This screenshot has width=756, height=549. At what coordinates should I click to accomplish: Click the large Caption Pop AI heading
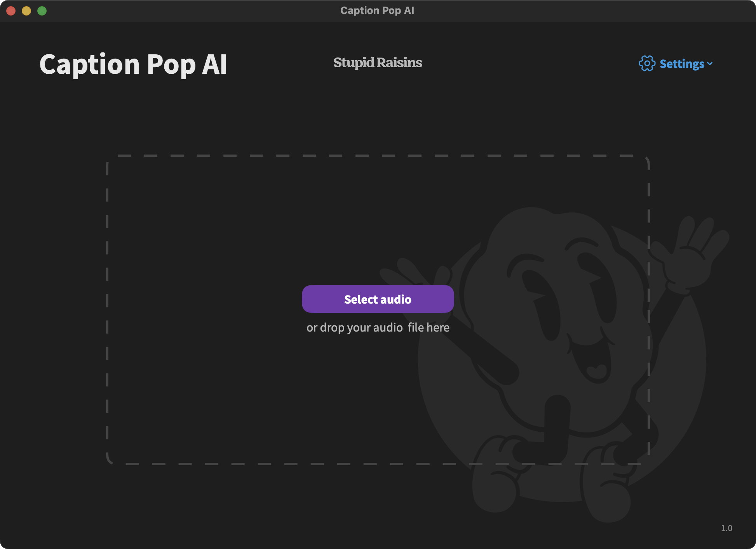[133, 64]
